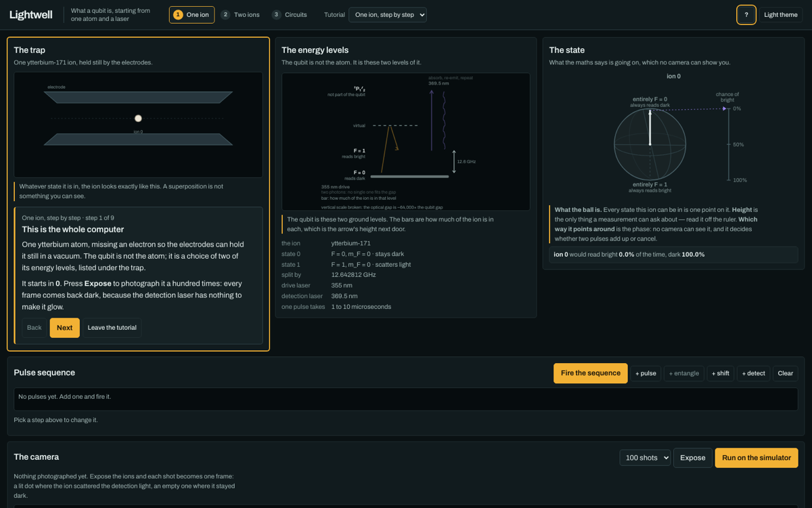Click the + entangle button

click(x=684, y=373)
